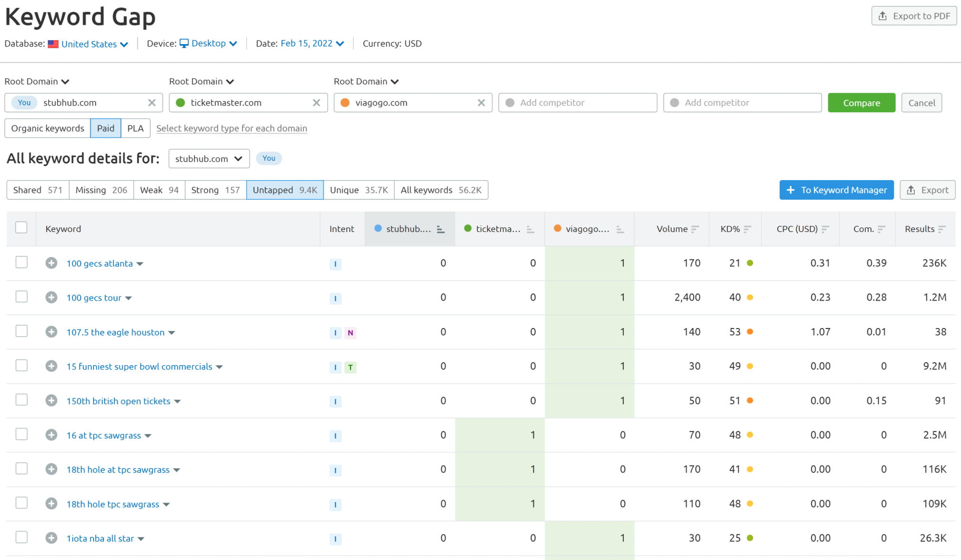Screen dimensions: 961x560
Task: Open 'Select keyword type for each domain' link
Action: click(x=232, y=128)
